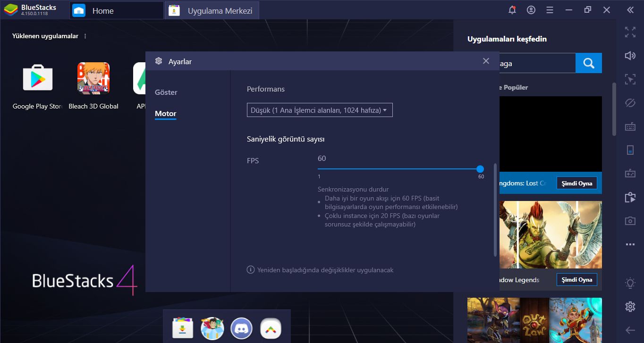Click the volume speaker icon
The height and width of the screenshot is (343, 644).
coord(630,56)
